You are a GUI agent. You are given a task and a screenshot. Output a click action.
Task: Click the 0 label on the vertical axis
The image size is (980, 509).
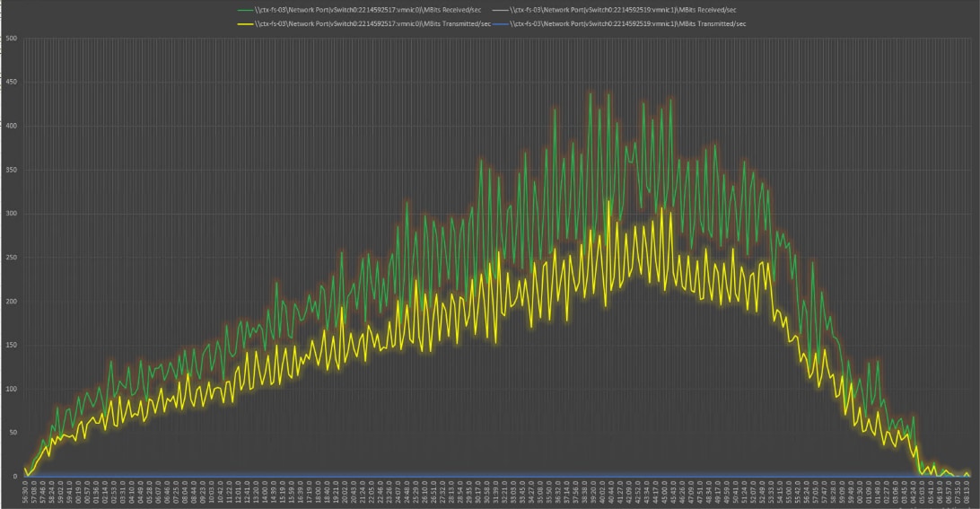15,477
